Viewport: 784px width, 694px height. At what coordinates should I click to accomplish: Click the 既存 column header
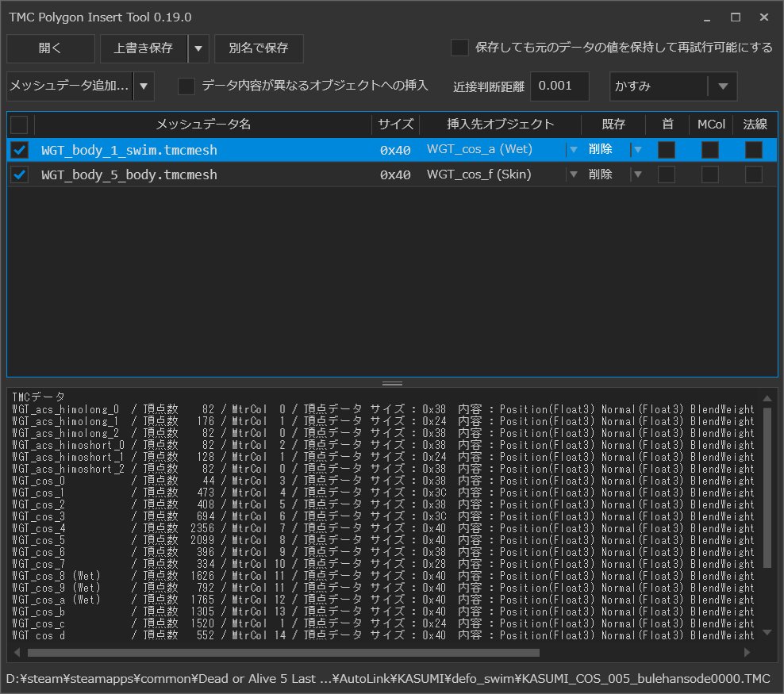613,125
